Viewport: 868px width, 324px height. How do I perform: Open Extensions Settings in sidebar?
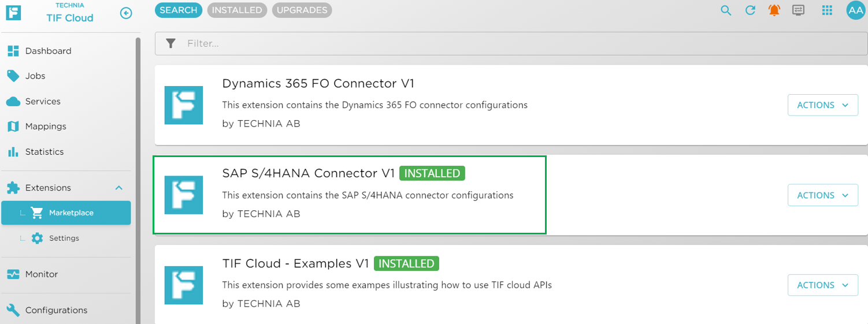(x=64, y=238)
